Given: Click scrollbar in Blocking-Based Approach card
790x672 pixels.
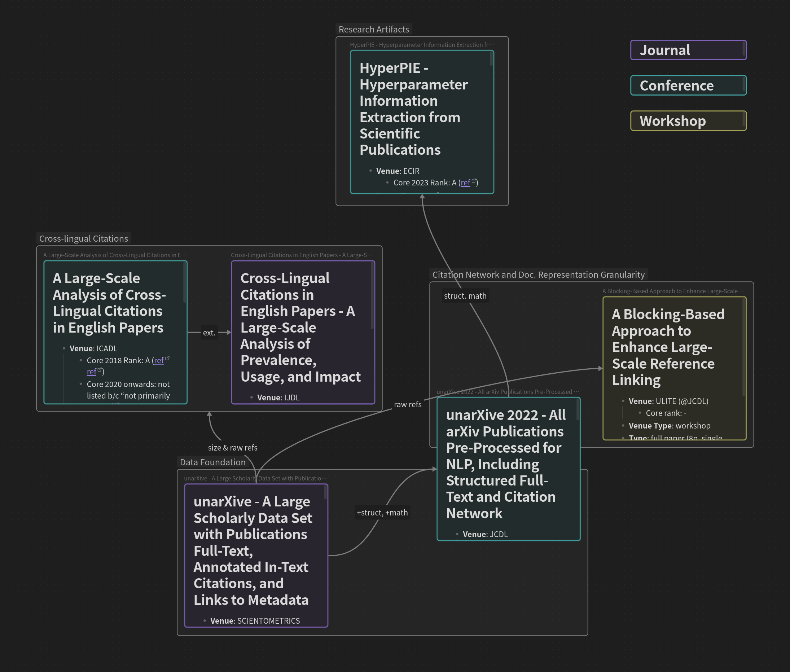Looking at the screenshot, I should 744,347.
